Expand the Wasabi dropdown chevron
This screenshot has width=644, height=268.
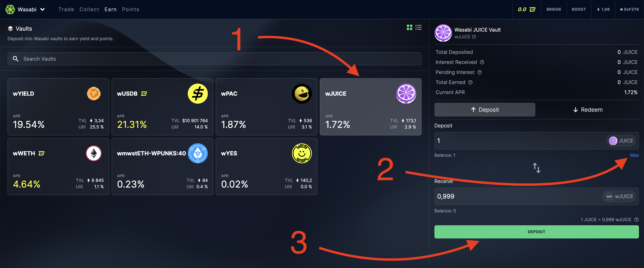click(43, 9)
